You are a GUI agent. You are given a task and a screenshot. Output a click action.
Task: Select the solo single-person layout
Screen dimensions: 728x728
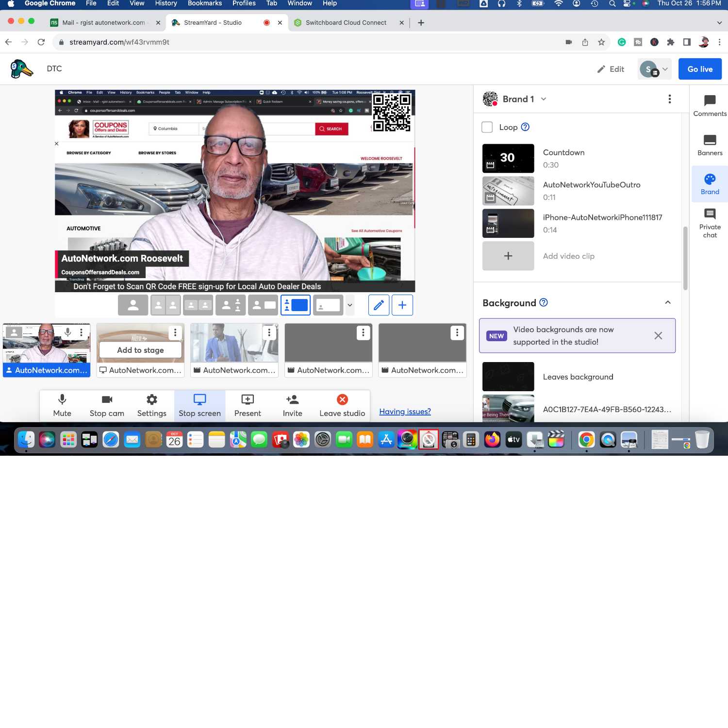[133, 305]
